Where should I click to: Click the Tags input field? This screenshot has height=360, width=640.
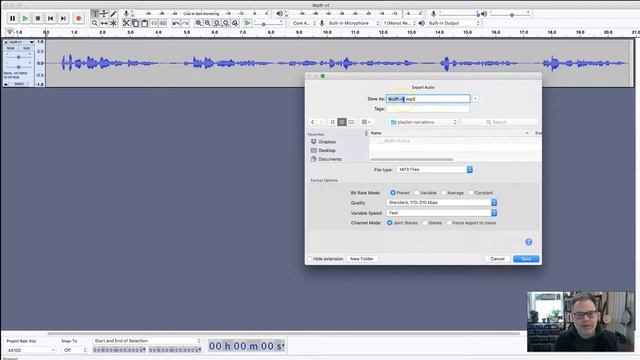point(428,109)
